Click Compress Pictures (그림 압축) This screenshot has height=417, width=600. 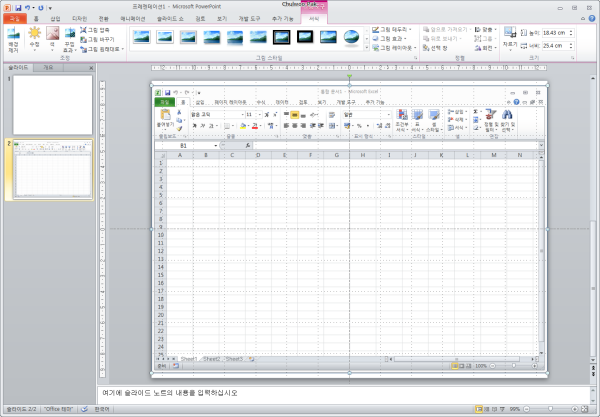[95, 30]
